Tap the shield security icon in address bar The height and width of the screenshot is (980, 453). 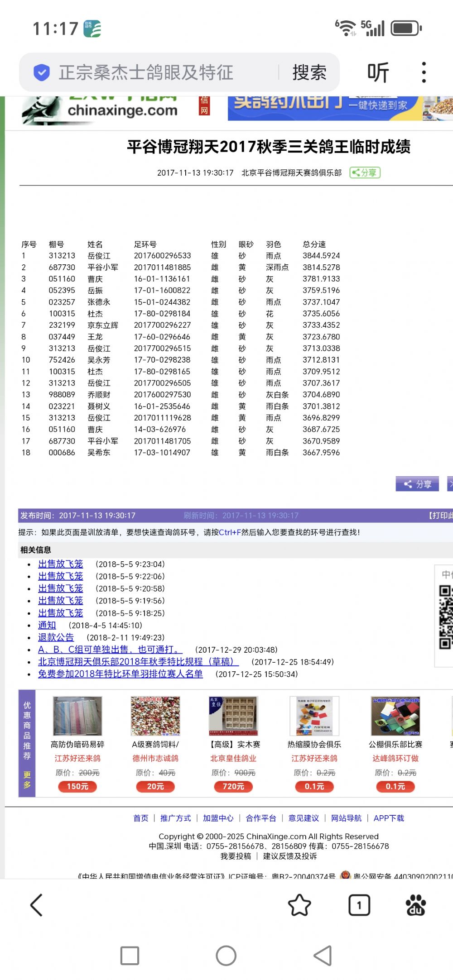click(42, 72)
